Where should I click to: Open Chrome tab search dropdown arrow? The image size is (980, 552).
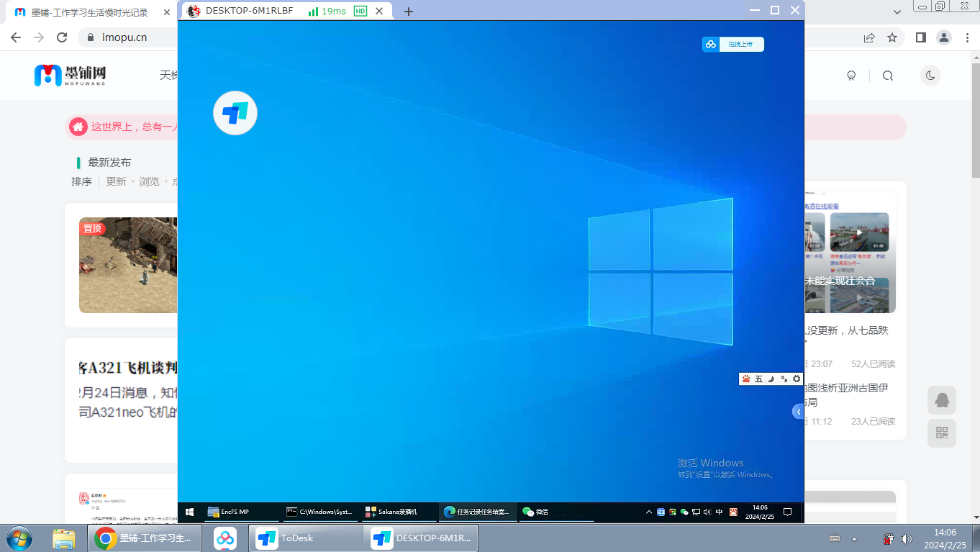(x=897, y=12)
